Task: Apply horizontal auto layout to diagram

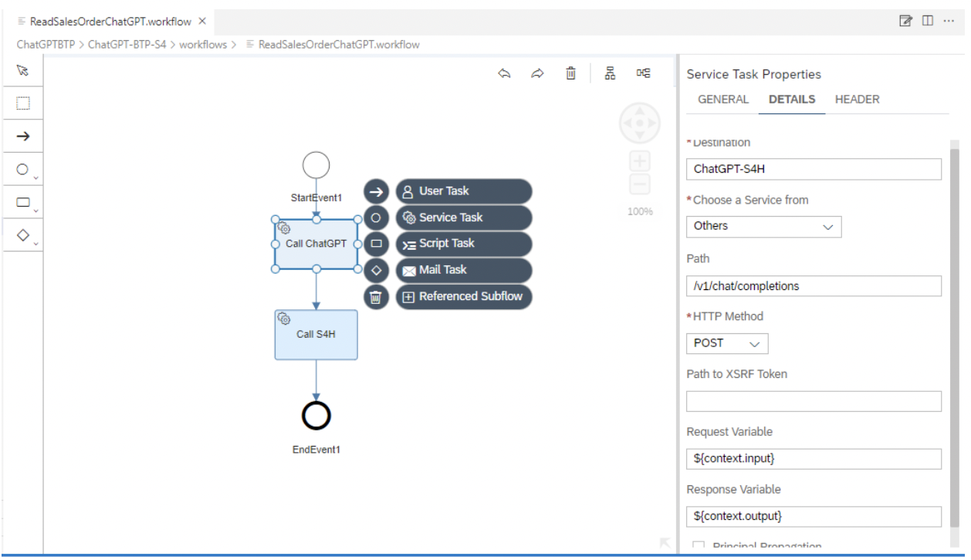Action: 643,73
